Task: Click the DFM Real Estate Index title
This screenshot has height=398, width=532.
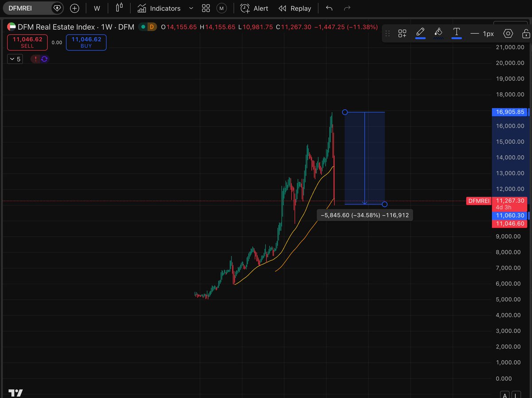Action: coord(56,27)
